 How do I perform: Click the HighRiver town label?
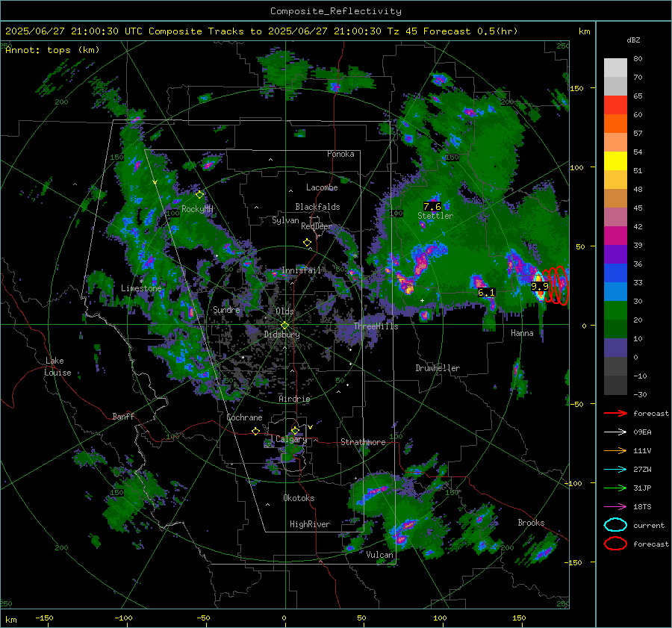[x=310, y=524]
